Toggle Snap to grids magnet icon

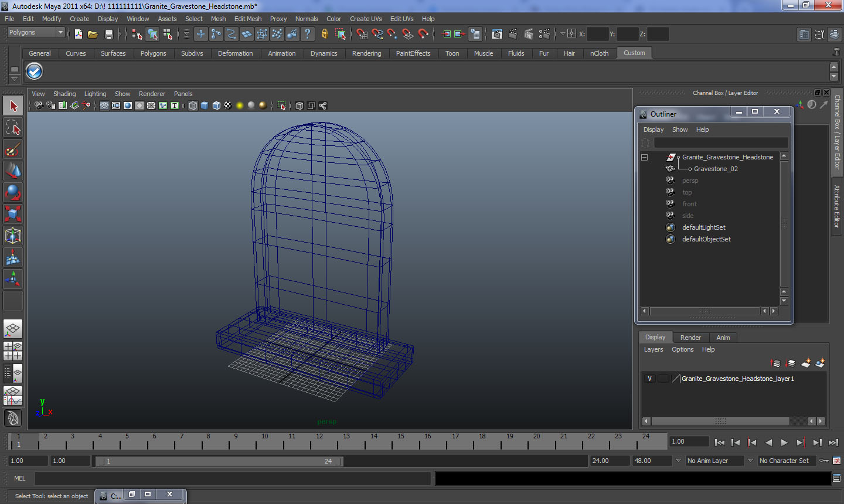click(x=362, y=34)
